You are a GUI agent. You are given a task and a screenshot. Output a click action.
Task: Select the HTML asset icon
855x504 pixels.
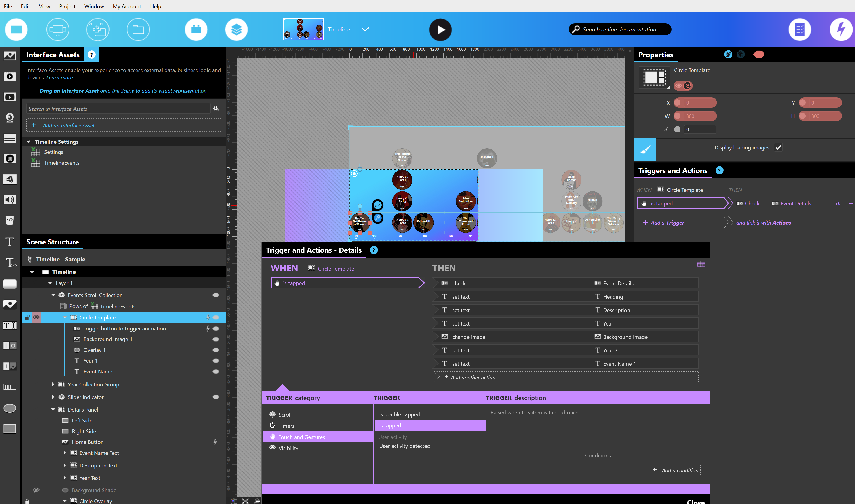coord(10,220)
